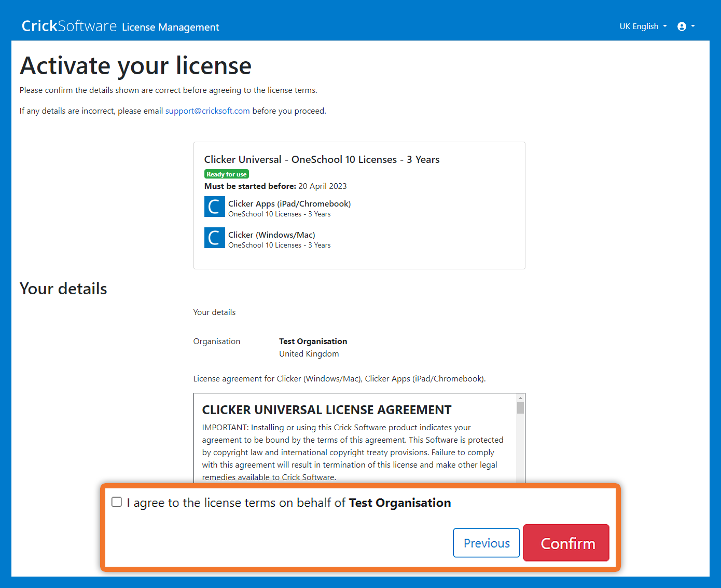Go back with the Previous button
Viewport: 721px width, 588px height.
click(x=486, y=543)
